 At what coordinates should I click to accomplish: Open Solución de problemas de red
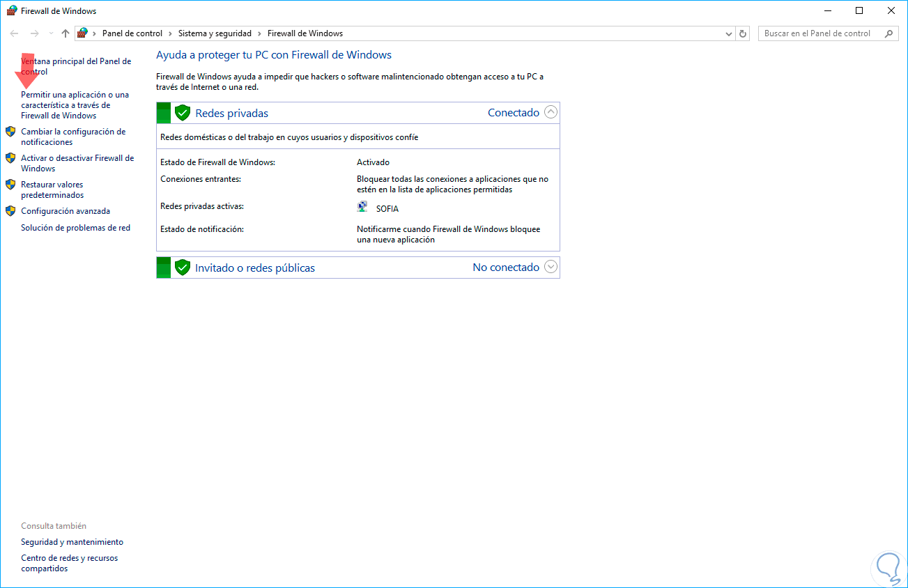(x=75, y=228)
